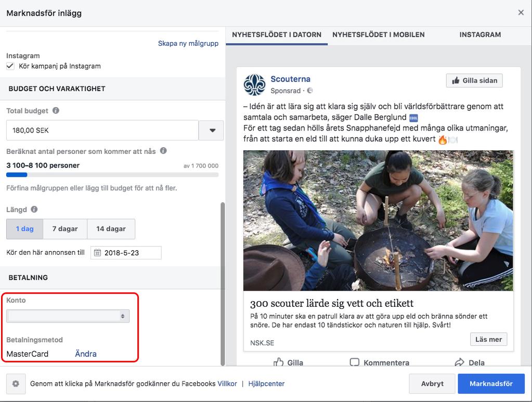
Task: Open the Konto account dropdown
Action: tap(68, 316)
